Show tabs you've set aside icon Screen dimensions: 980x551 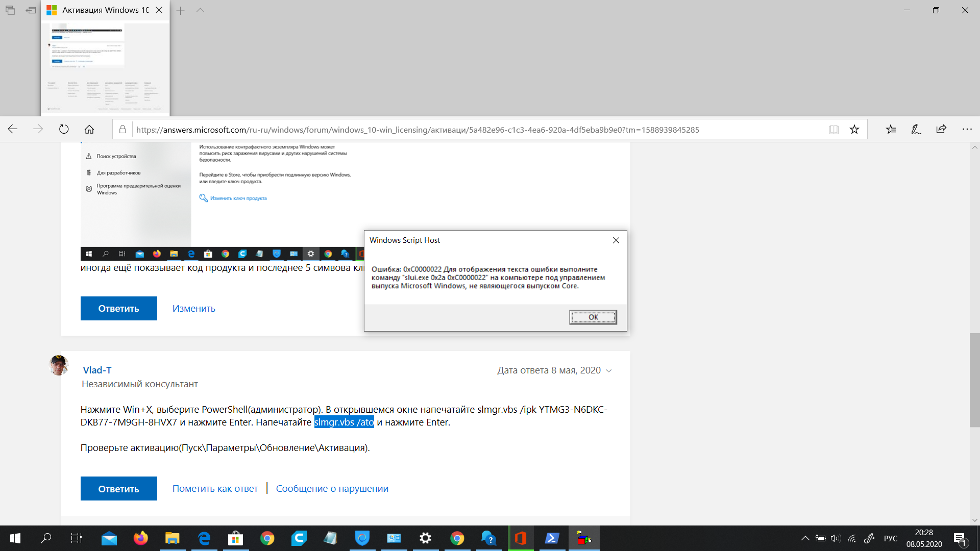tap(10, 10)
